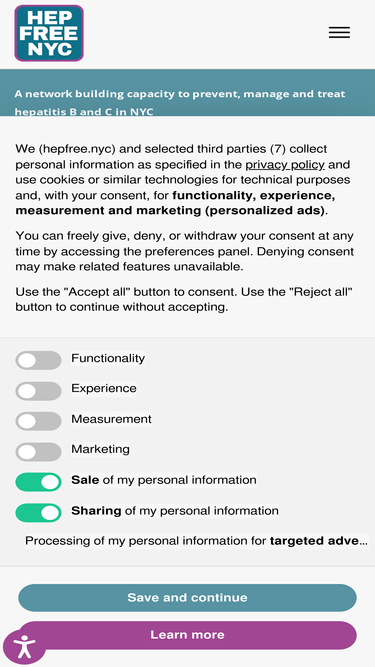Click the targeted advertising processing text
Viewport: 375px width, 667px height.
(x=196, y=541)
